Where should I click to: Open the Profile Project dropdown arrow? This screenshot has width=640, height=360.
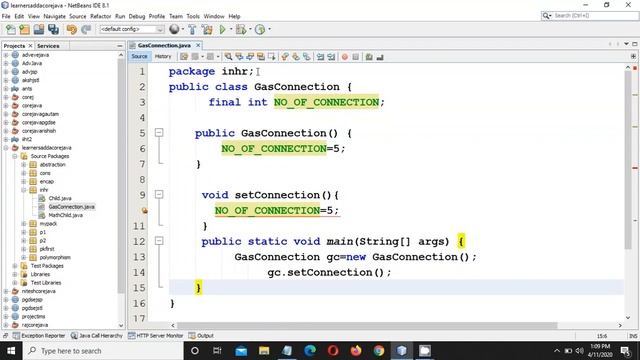pyautogui.click(x=269, y=29)
